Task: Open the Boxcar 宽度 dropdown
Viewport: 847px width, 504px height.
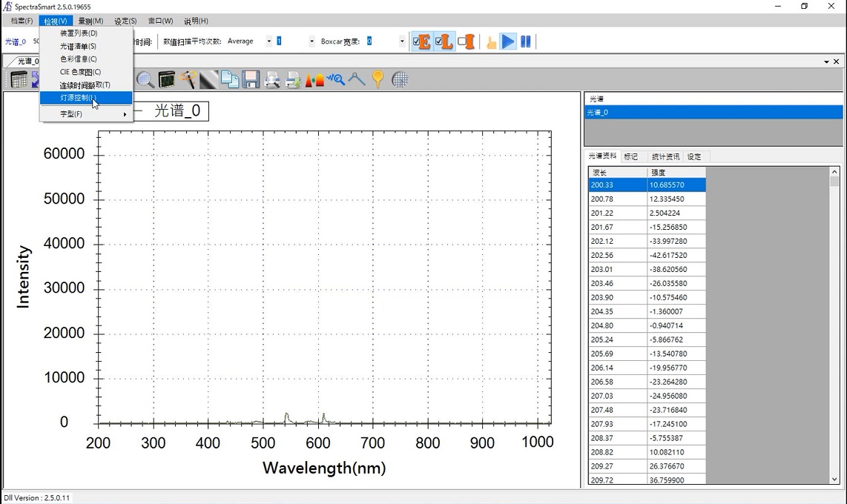Action: (401, 41)
